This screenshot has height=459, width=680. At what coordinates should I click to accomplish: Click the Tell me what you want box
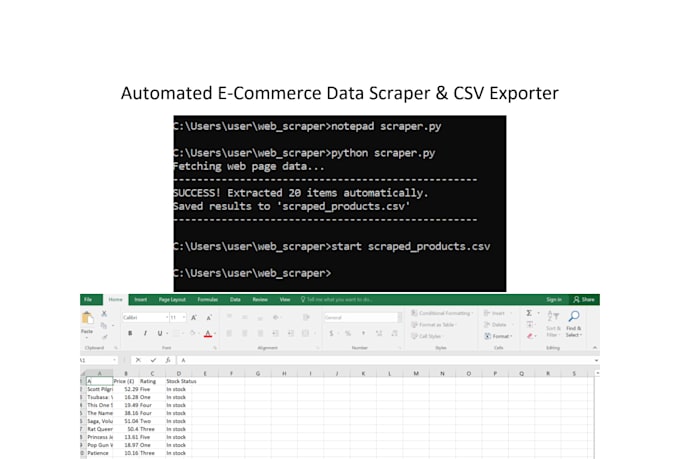click(337, 300)
